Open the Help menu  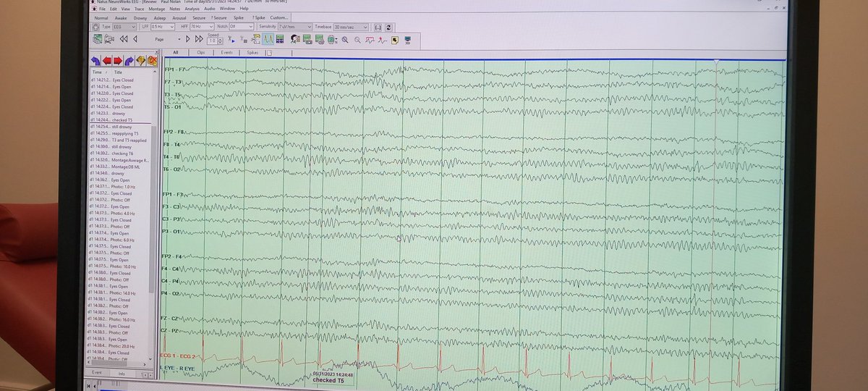[x=244, y=8]
